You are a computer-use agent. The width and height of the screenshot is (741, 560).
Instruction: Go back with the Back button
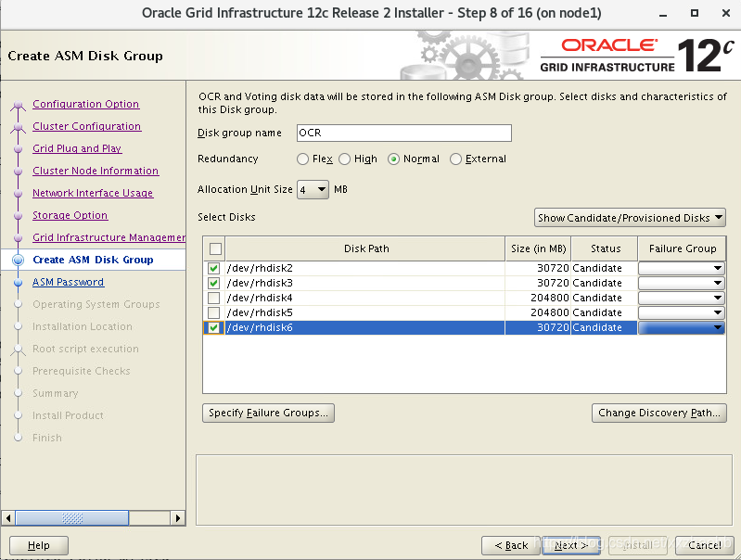pyautogui.click(x=511, y=545)
